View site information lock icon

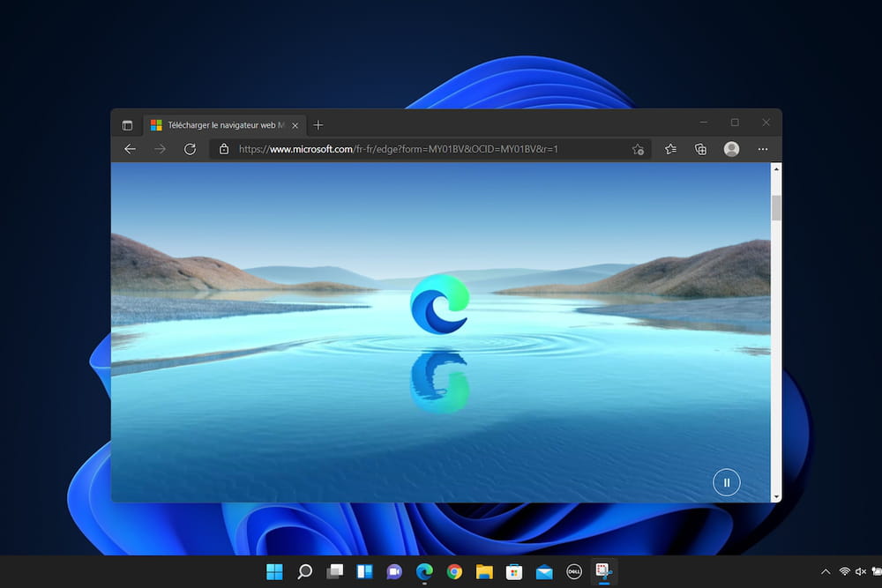(224, 149)
